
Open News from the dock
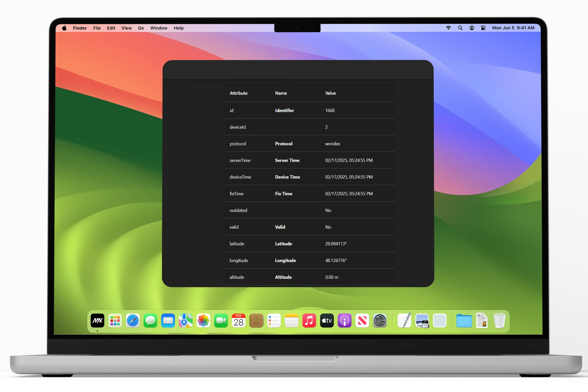362,320
